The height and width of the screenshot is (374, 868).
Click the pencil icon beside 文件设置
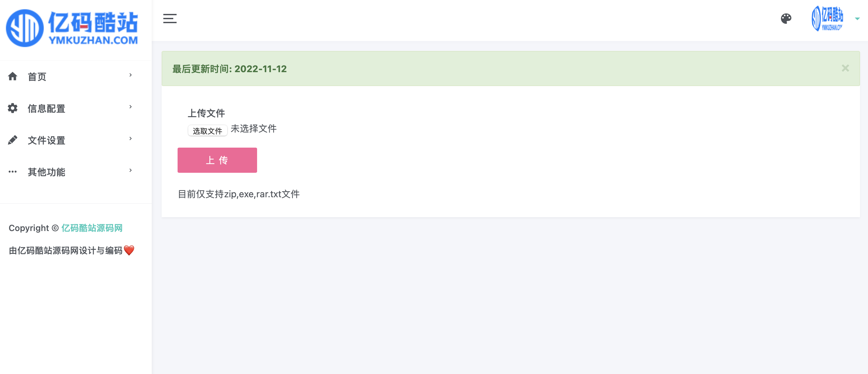tap(13, 140)
